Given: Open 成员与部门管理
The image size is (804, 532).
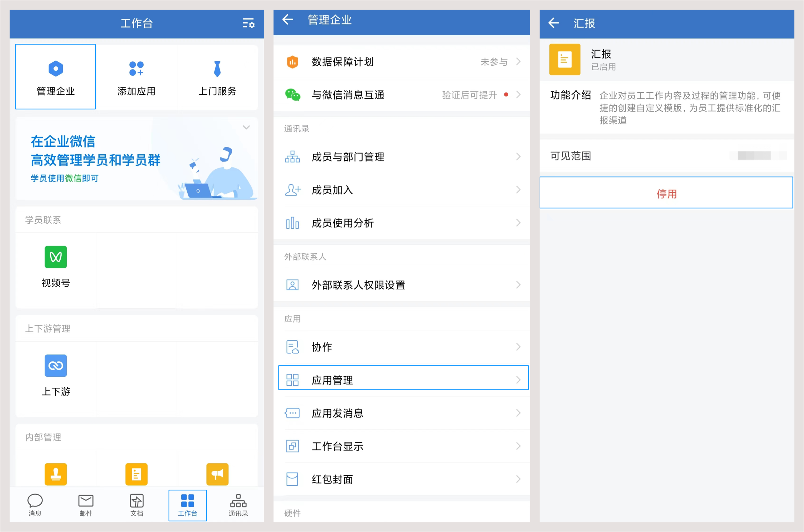Looking at the screenshot, I should 402,157.
